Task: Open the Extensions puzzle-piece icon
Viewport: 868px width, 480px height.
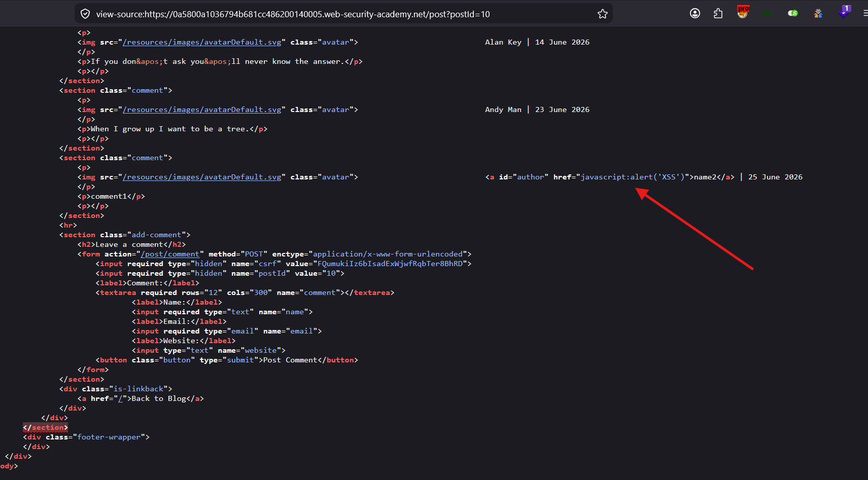Action: pos(718,14)
